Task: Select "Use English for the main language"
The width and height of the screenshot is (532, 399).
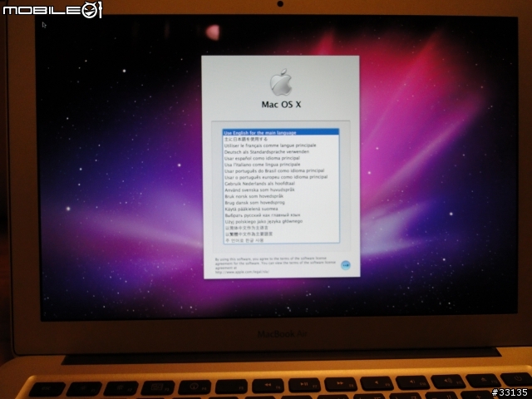Action: (281, 132)
